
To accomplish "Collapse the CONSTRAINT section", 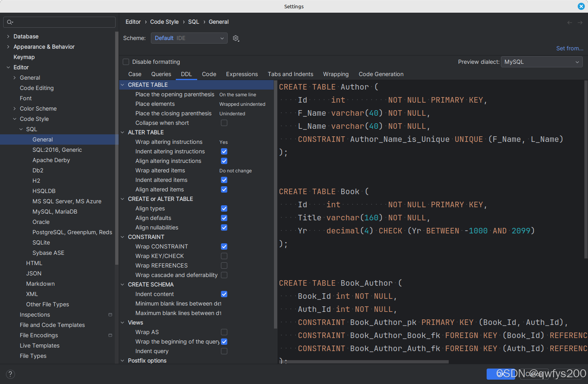I will (123, 237).
